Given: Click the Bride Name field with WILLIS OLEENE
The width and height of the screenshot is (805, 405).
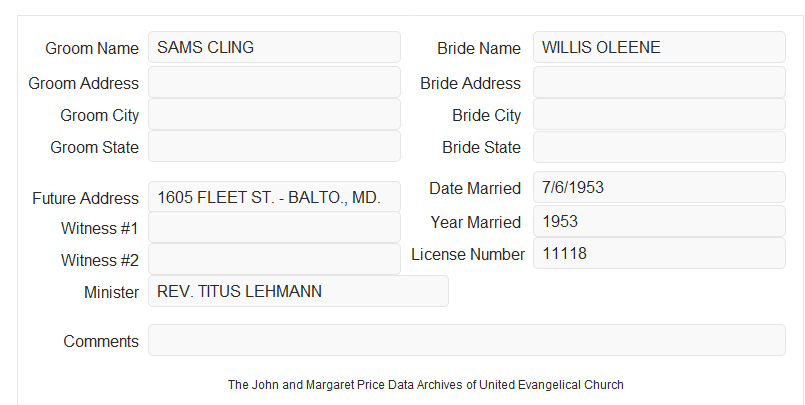Looking at the screenshot, I should (659, 47).
